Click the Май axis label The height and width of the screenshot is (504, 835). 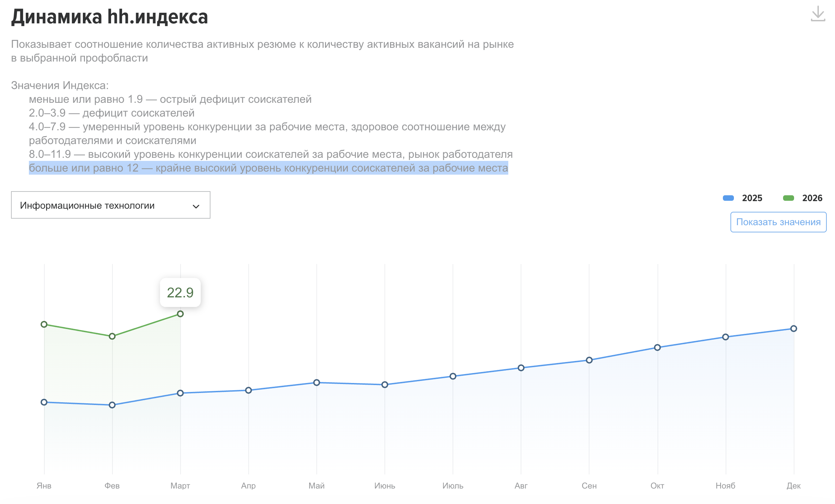(x=317, y=486)
